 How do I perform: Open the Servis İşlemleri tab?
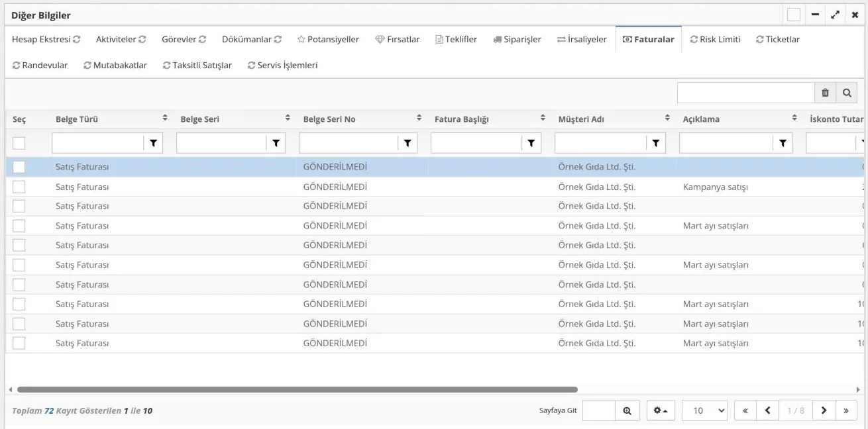coord(282,66)
